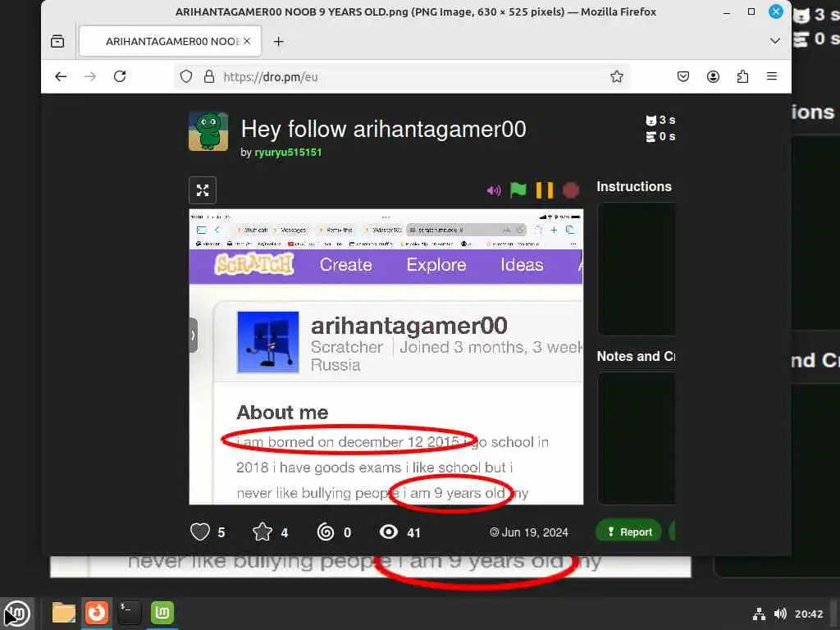Open the Pocket save icon
840x630 pixels.
coord(683,76)
